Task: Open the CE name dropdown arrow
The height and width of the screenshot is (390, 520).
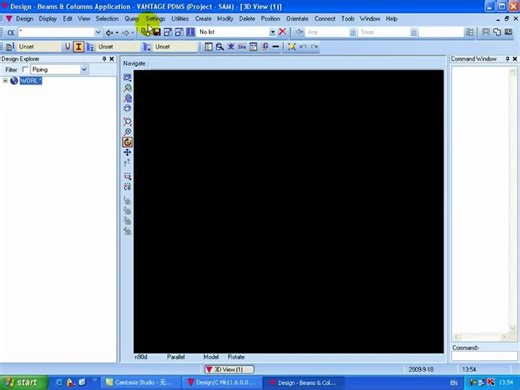Action: (98, 32)
